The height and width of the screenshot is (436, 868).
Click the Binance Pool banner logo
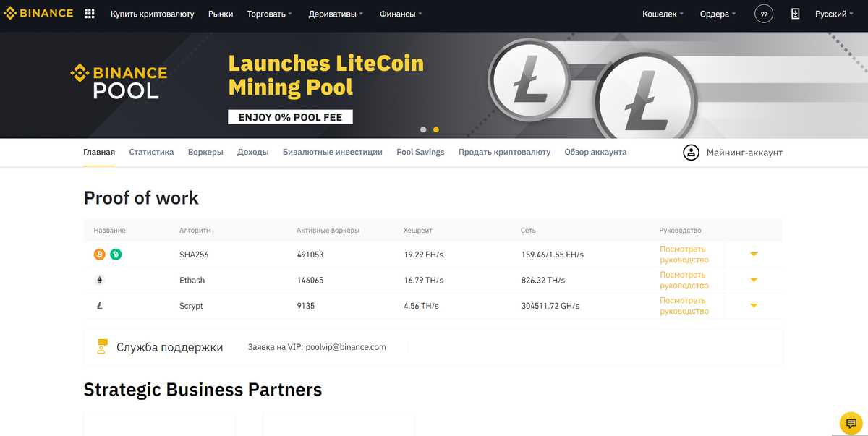(x=119, y=82)
